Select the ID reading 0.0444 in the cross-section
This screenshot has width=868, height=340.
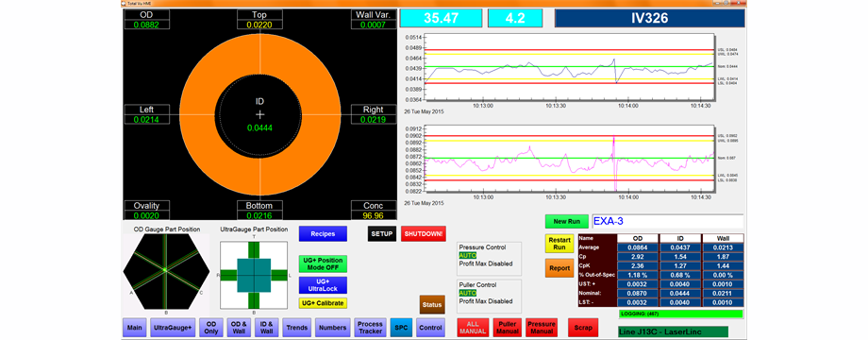pos(260,128)
